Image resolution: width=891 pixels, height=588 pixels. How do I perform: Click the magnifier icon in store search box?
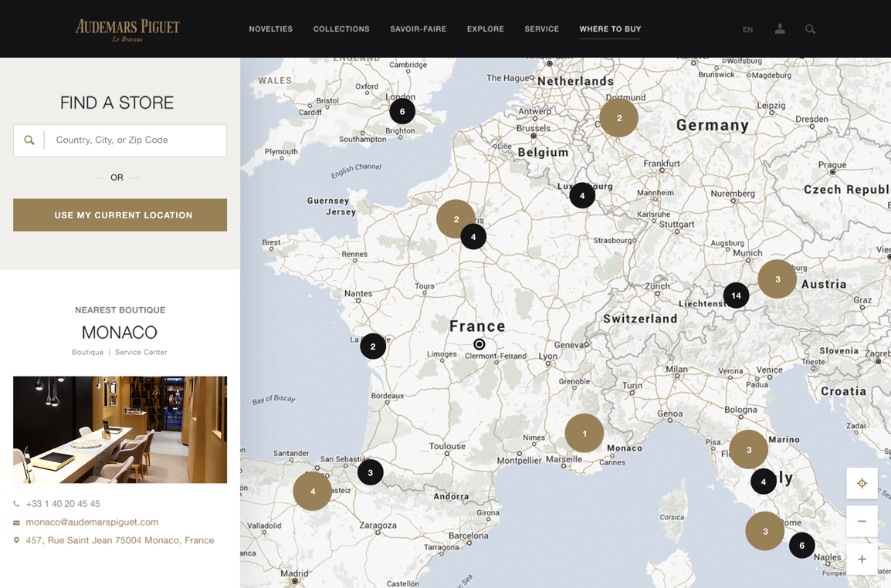pyautogui.click(x=29, y=140)
